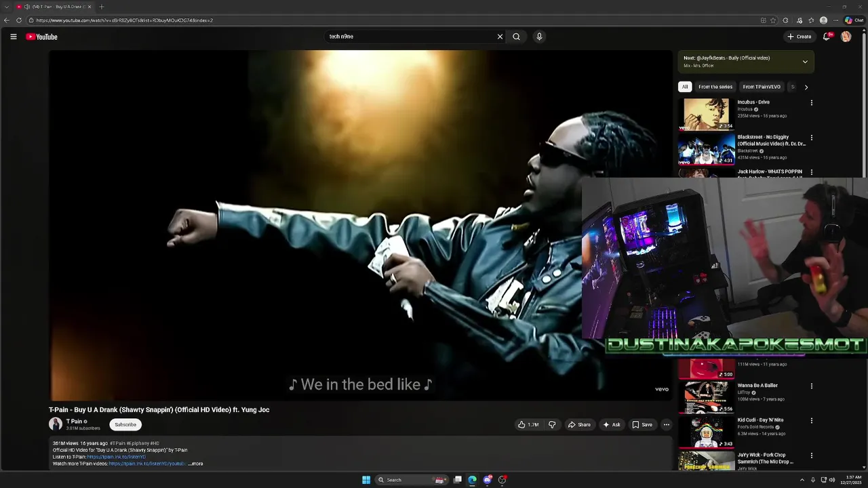
Task: Open options for Wanna Be A Baller
Action: (x=811, y=386)
